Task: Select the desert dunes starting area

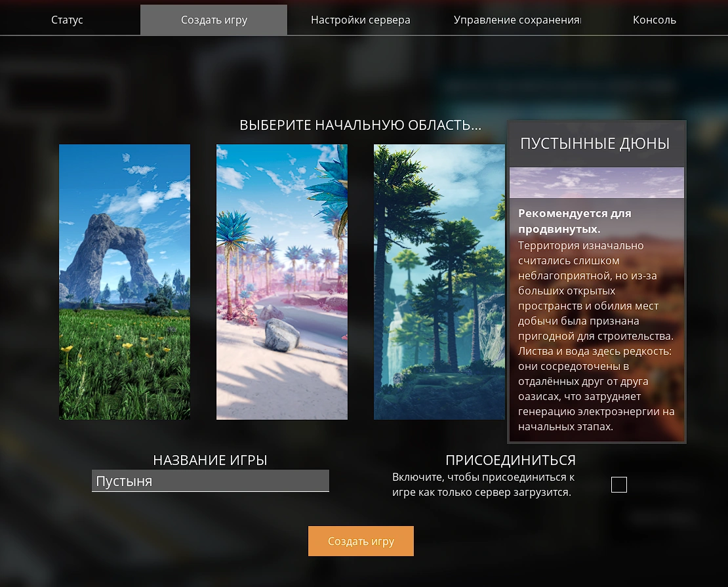Action: (282, 282)
